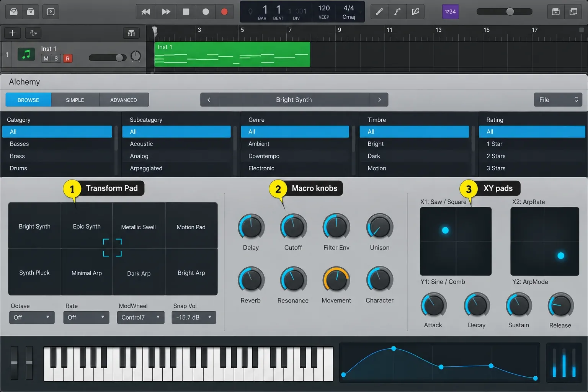Select Synth Pluck transform pad snapshot
The width and height of the screenshot is (588, 392).
[x=34, y=272]
